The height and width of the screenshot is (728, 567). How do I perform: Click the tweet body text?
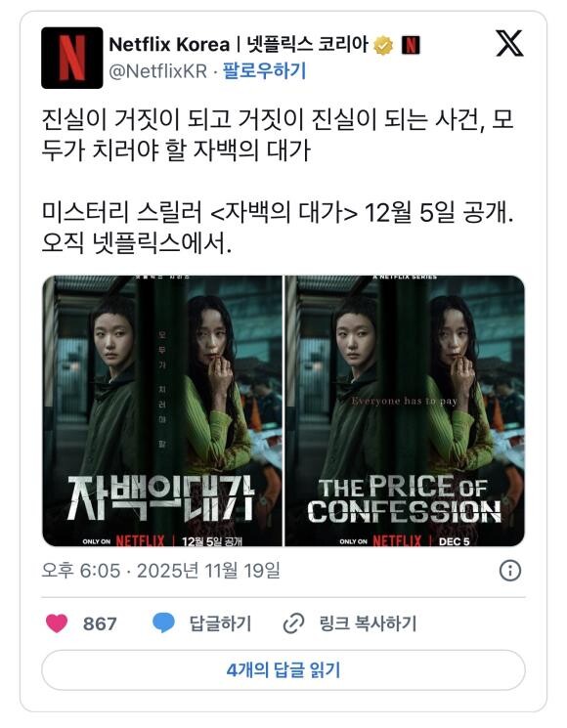pos(278,181)
